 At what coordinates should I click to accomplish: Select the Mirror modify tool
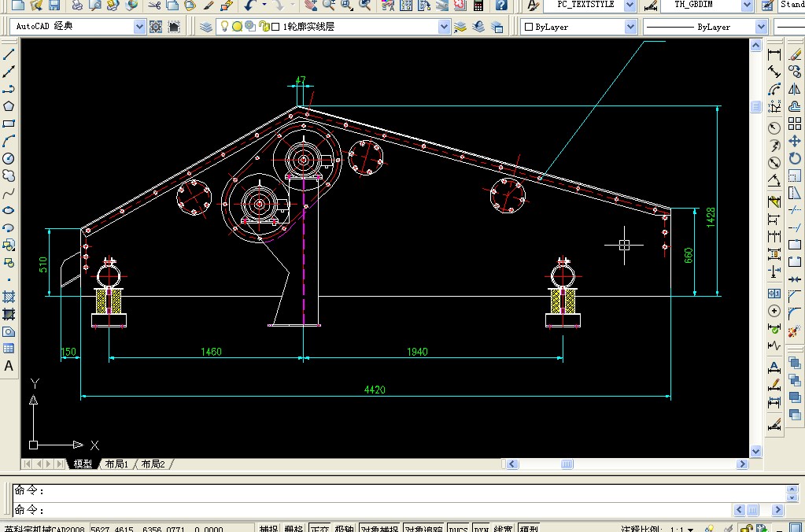(x=795, y=89)
